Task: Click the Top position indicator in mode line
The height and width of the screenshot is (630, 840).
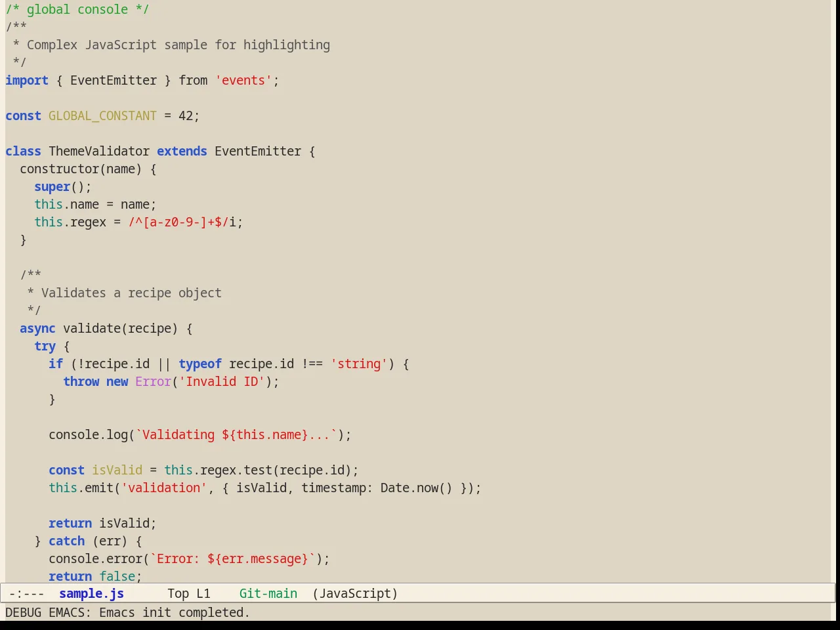Action: pos(178,593)
